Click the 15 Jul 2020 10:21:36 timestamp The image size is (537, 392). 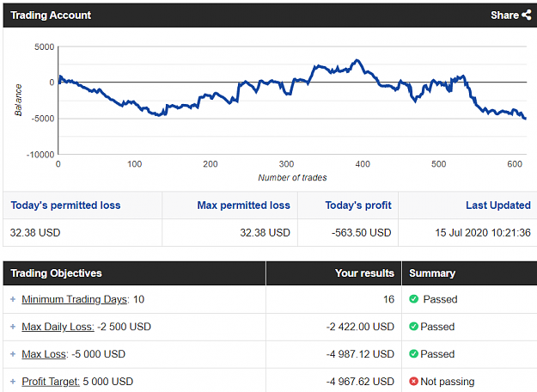click(x=483, y=233)
